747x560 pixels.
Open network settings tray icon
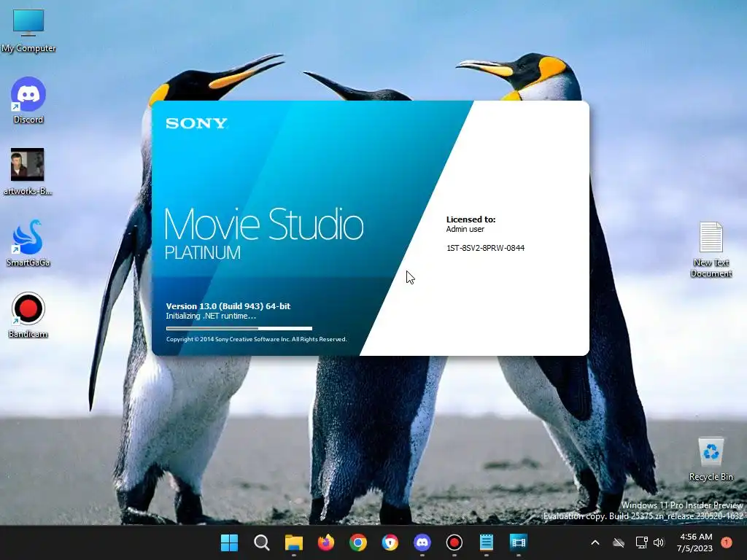click(x=641, y=542)
